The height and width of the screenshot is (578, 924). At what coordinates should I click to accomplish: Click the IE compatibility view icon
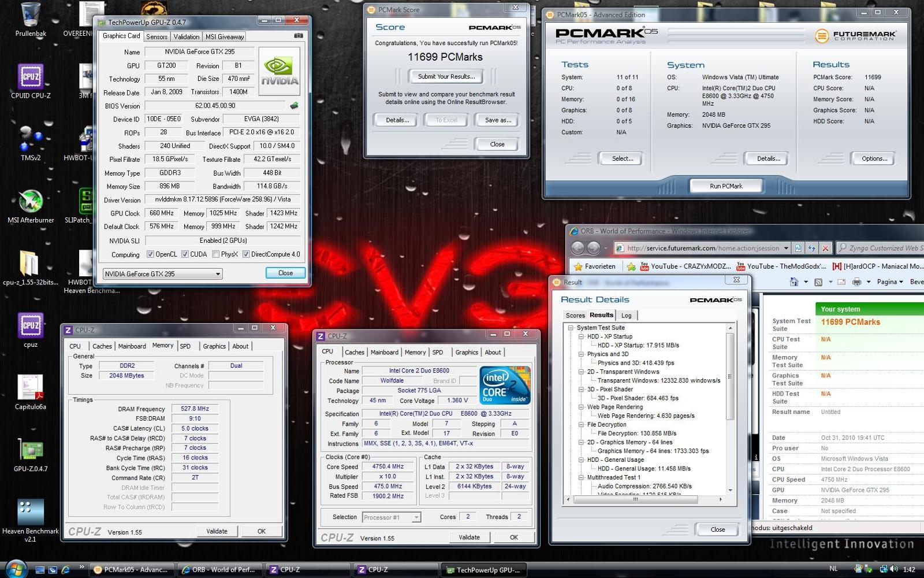pyautogui.click(x=798, y=248)
